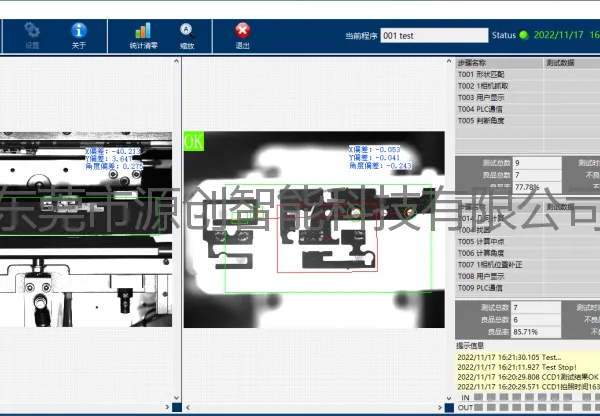This screenshot has width=600, height=416.
Task: Click left panel scrollbar up arrow
Action: [x=176, y=61]
